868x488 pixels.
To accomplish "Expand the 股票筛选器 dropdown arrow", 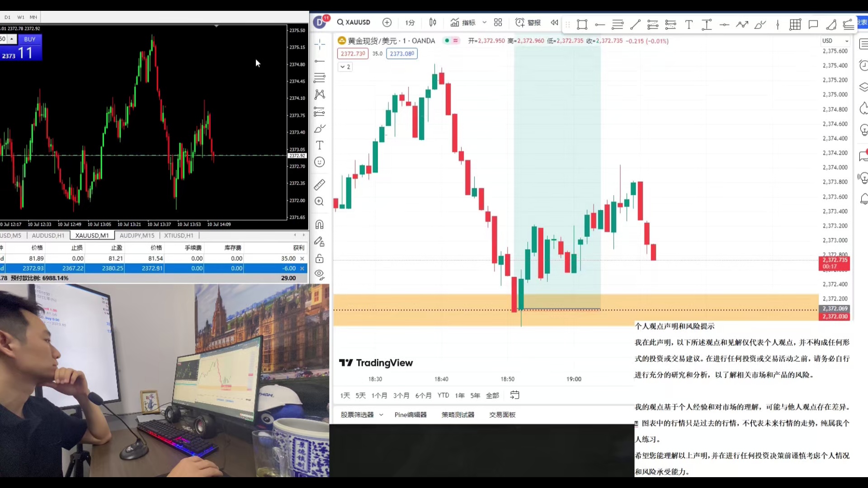I will (381, 415).
